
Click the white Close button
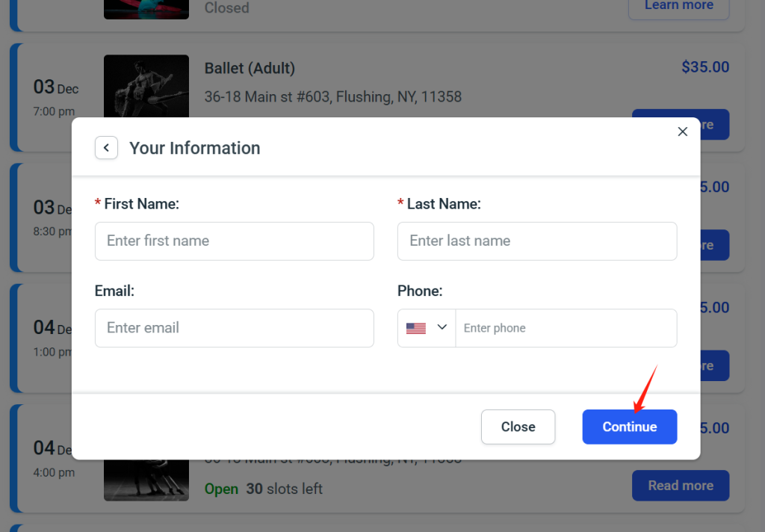pyautogui.click(x=518, y=427)
